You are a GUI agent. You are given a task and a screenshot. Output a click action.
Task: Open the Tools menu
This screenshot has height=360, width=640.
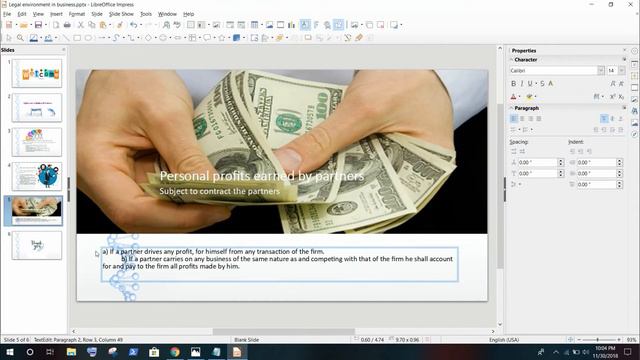[x=146, y=14]
